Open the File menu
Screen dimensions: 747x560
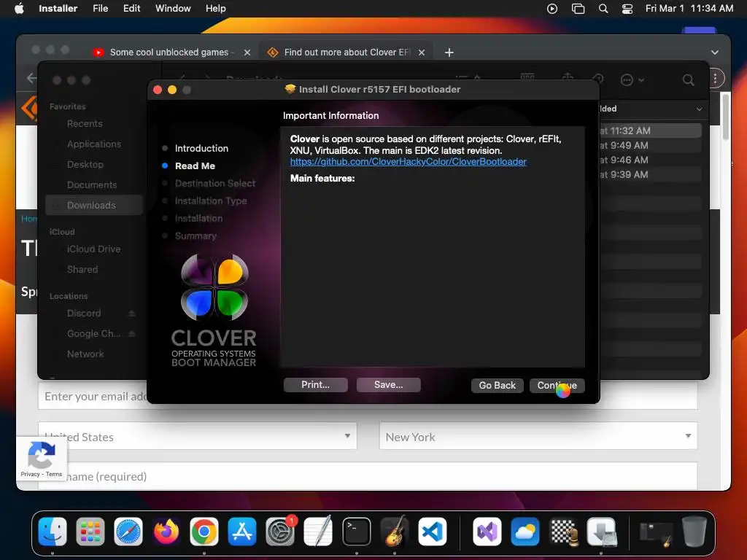click(x=100, y=9)
